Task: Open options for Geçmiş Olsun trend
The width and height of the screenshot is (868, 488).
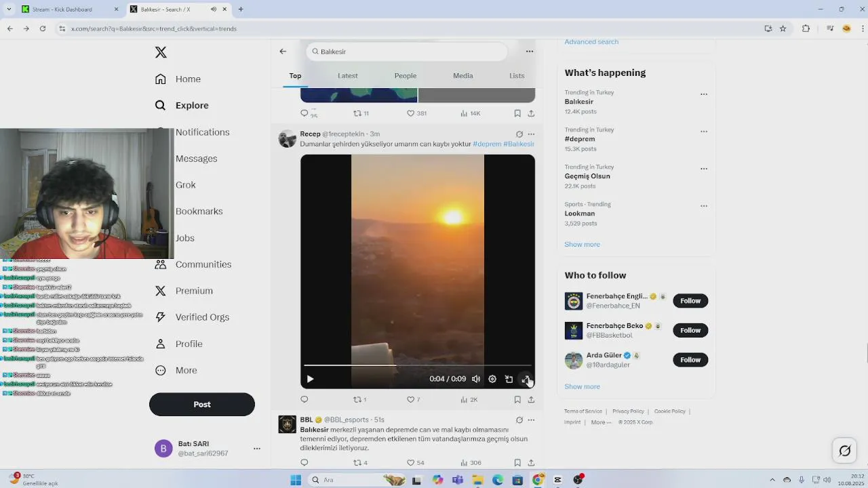Action: pyautogui.click(x=704, y=169)
